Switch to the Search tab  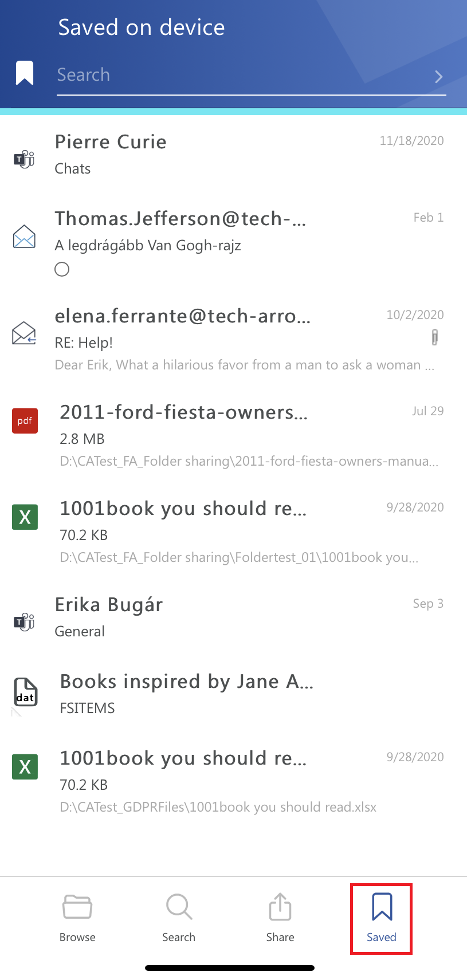pyautogui.click(x=179, y=918)
